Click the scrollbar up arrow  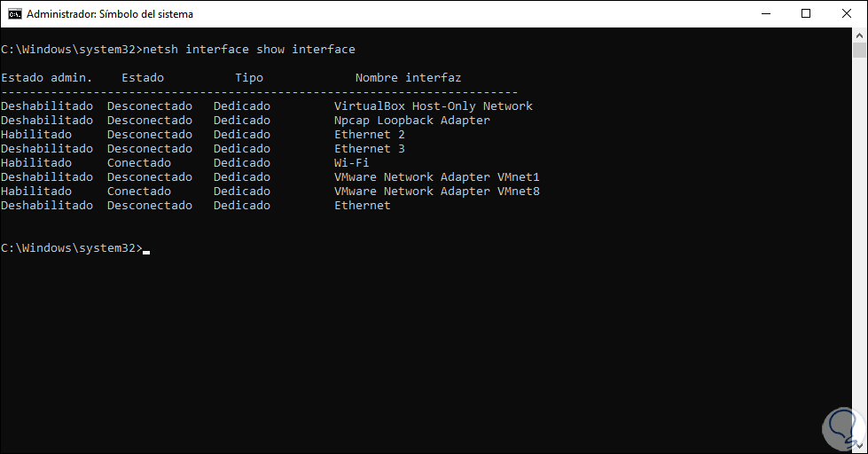pos(860,35)
